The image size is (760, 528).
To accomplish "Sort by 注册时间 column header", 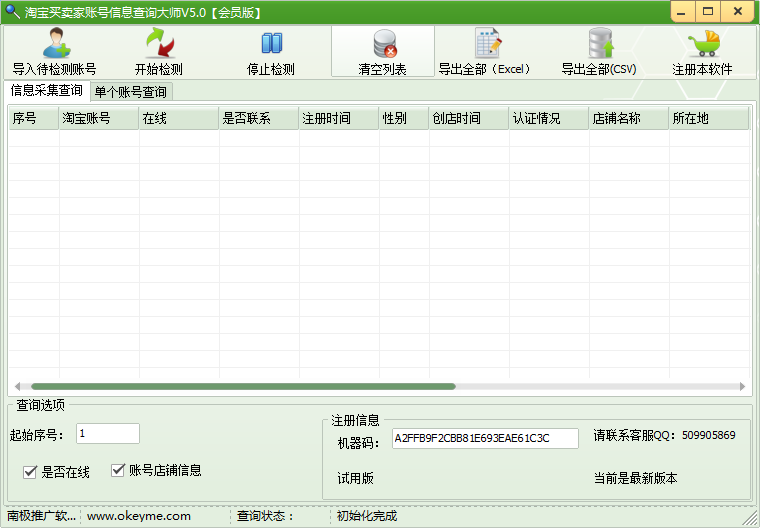I will tap(339, 118).
